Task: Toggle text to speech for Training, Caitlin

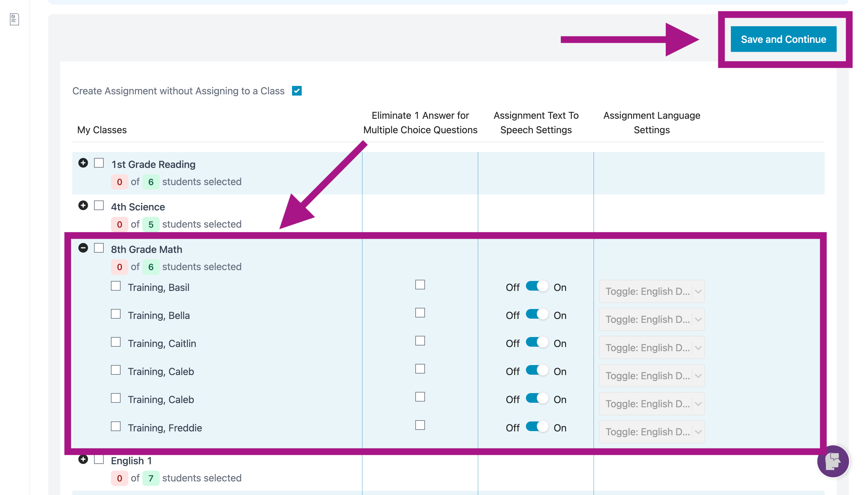Action: pos(537,342)
